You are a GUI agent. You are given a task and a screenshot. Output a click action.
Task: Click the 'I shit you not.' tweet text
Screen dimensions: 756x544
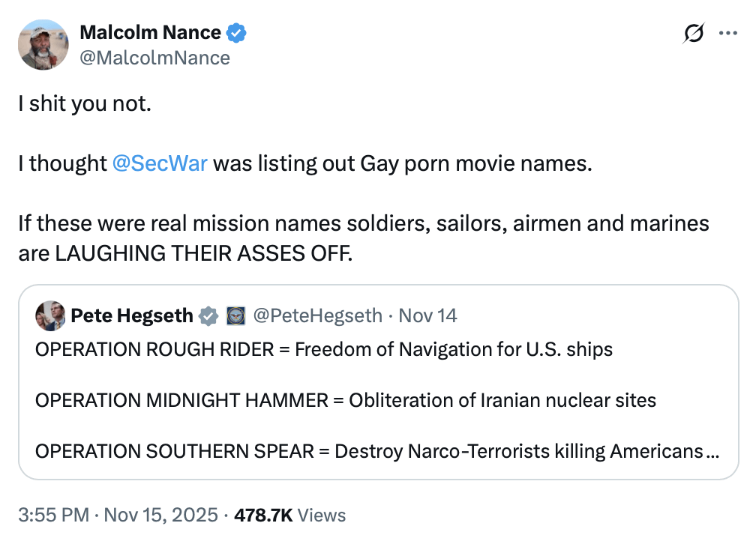[85, 103]
